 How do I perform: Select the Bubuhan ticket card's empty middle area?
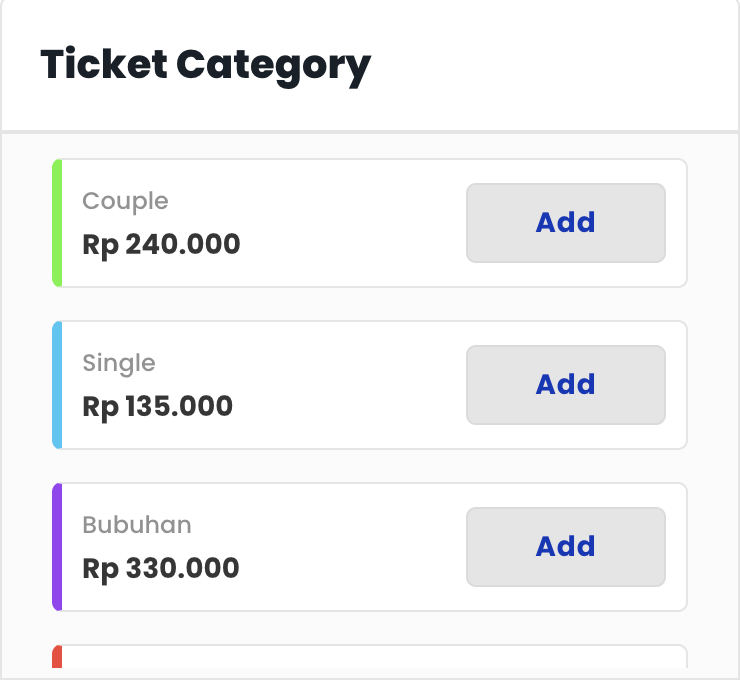pos(350,547)
